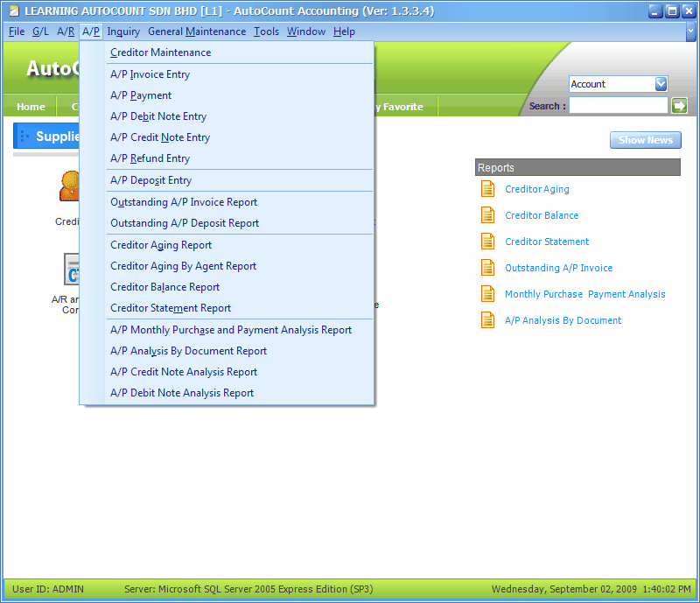Viewport: 700px width, 603px height.
Task: Open the Tools menu
Action: click(267, 32)
